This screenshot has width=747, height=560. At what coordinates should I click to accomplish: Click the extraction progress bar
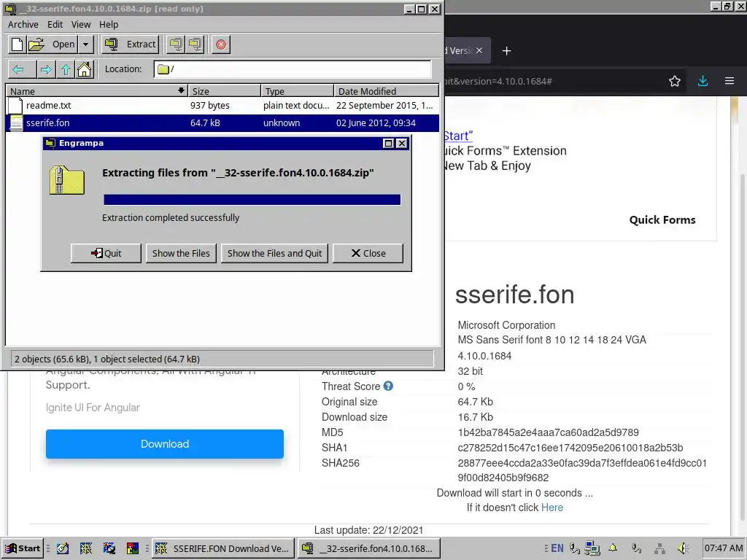252,200
